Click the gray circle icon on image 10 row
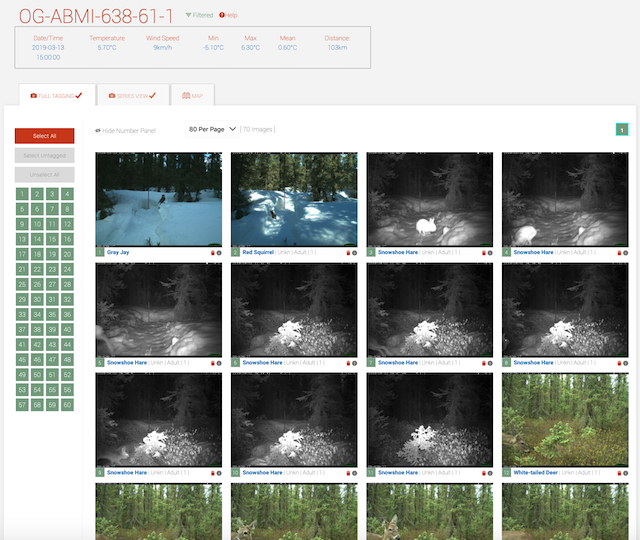Screen dimensions: 640x540 [x=355, y=473]
